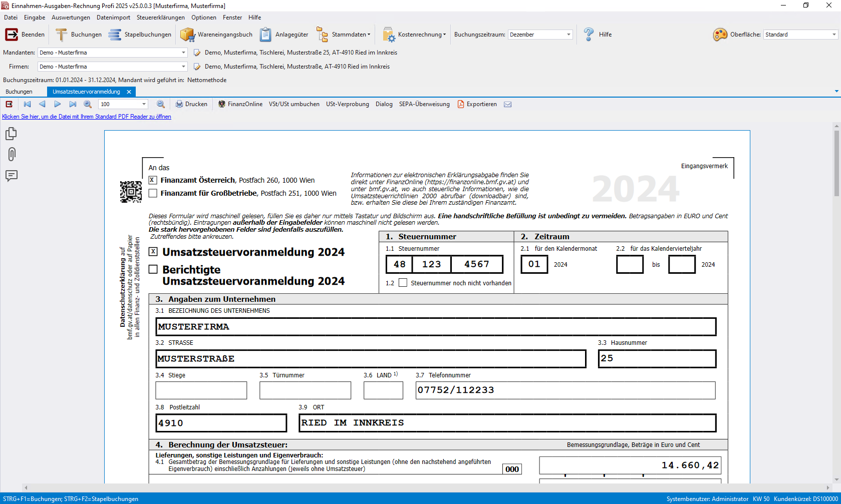Viewport: 841px width, 504px height.
Task: Click VSt/USt umbuchen button
Action: [x=294, y=104]
